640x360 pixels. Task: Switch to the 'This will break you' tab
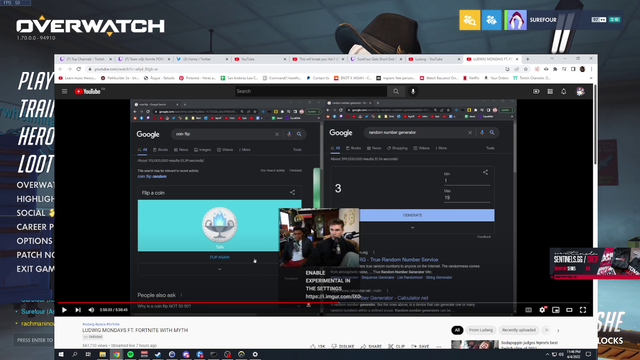click(x=318, y=59)
